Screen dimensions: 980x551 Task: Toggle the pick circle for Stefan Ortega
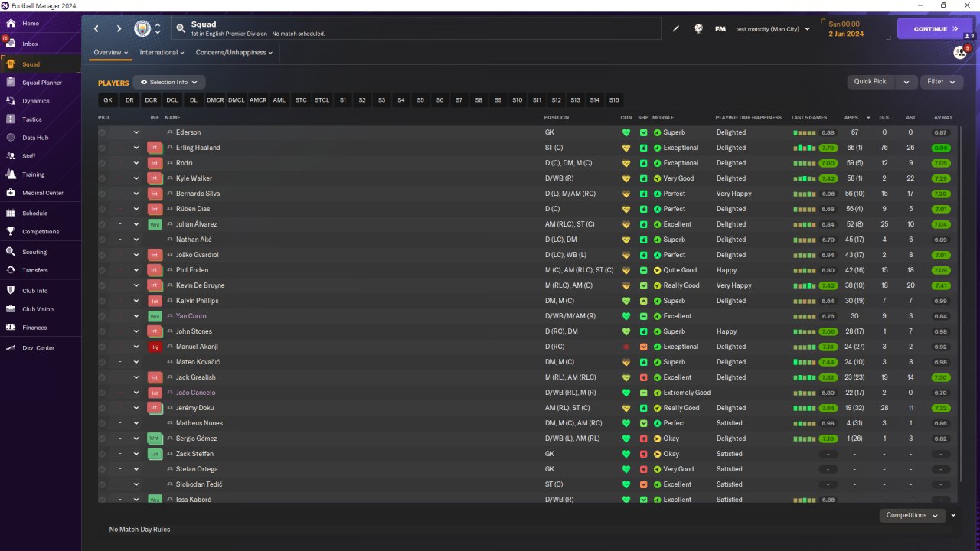[103, 469]
